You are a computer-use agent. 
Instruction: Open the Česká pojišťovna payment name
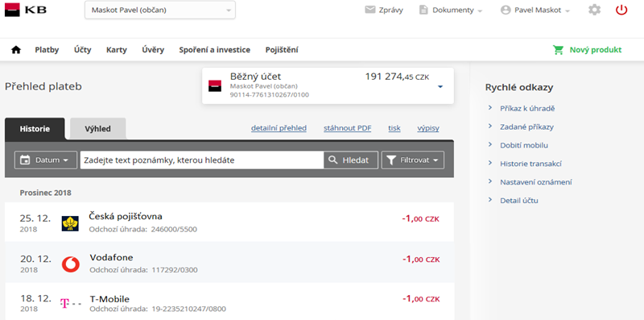[x=126, y=216]
